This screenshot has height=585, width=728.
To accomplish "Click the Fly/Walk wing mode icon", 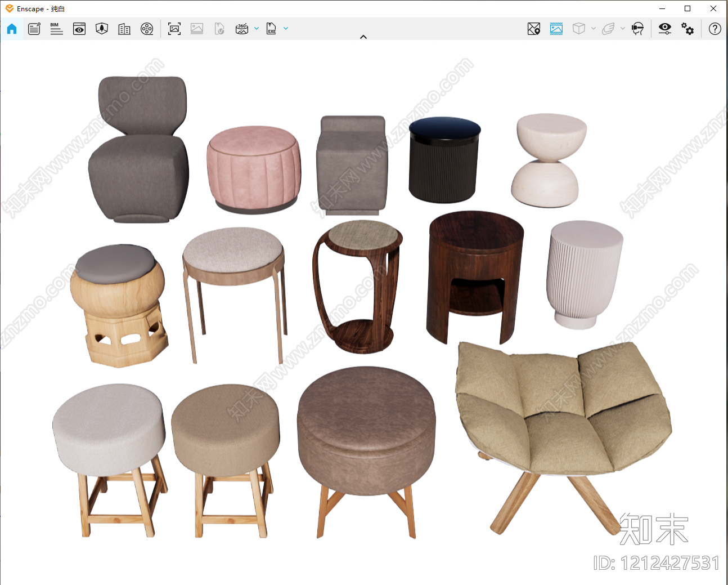I will pyautogui.click(x=608, y=29).
